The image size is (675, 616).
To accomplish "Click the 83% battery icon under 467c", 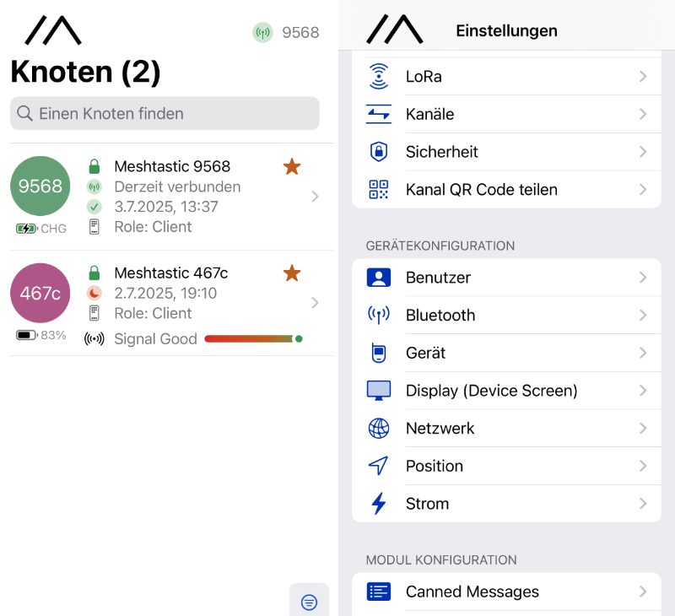I will tap(27, 335).
